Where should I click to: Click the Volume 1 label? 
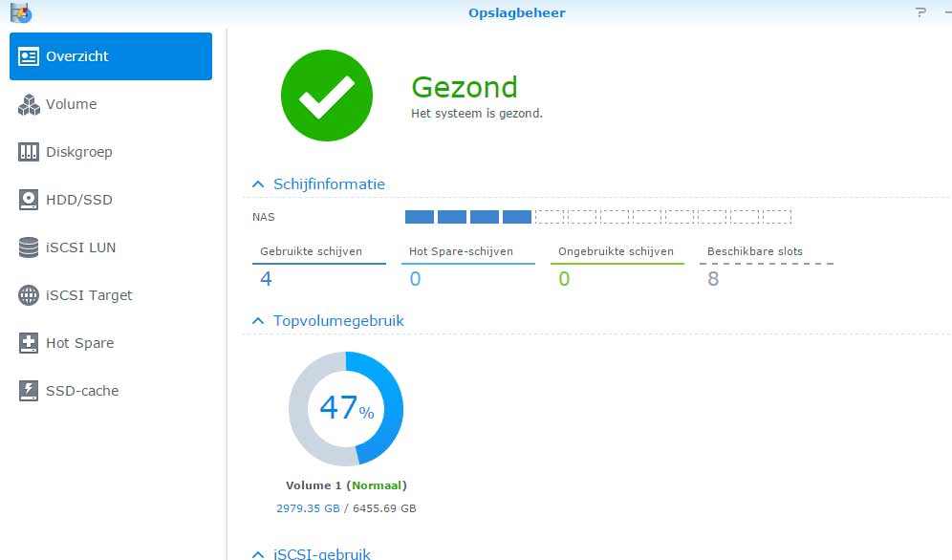click(x=314, y=485)
